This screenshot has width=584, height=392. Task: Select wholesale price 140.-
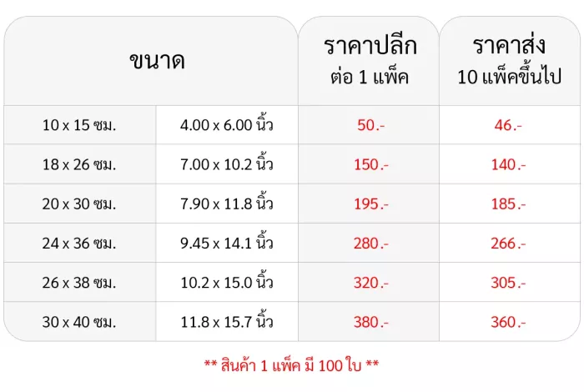[508, 164]
